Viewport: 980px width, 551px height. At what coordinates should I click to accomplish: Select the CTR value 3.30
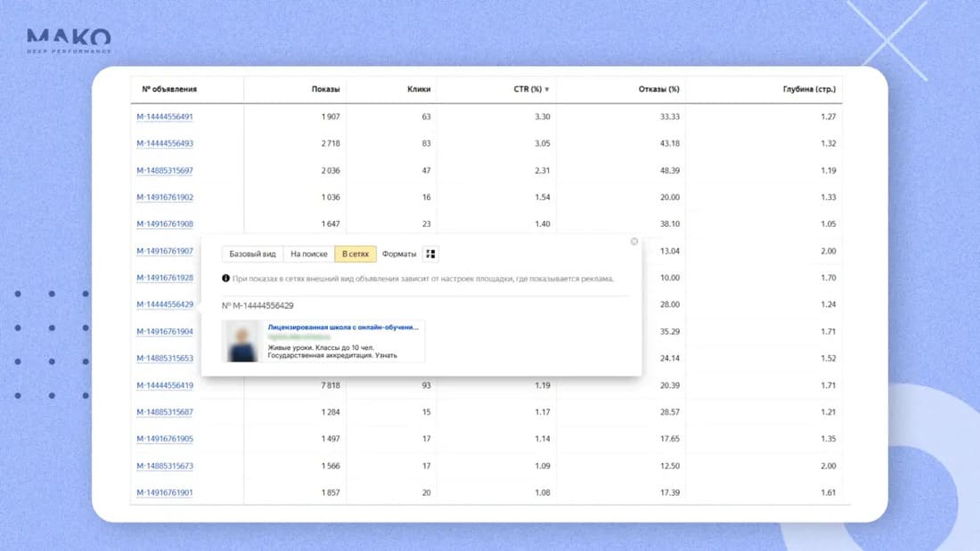click(543, 117)
